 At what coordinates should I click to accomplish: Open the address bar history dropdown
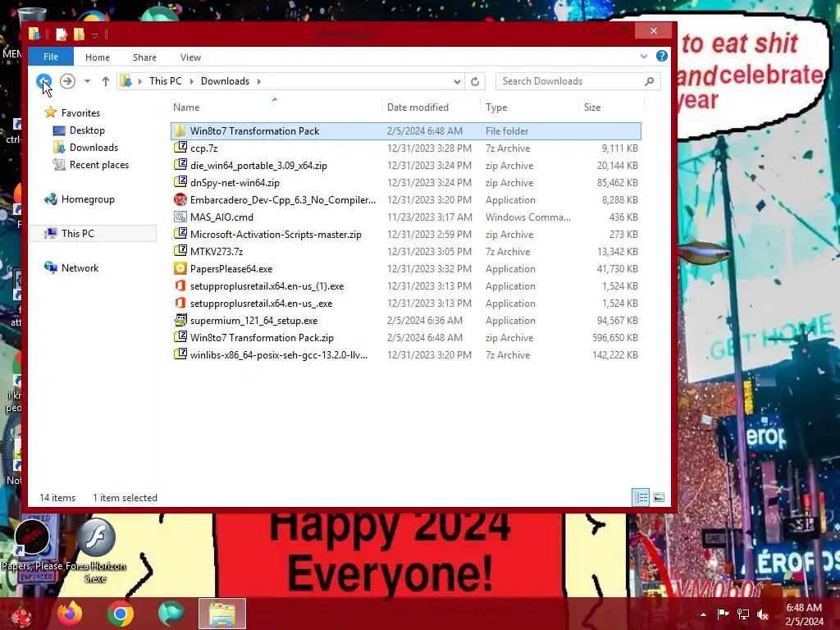(x=457, y=81)
